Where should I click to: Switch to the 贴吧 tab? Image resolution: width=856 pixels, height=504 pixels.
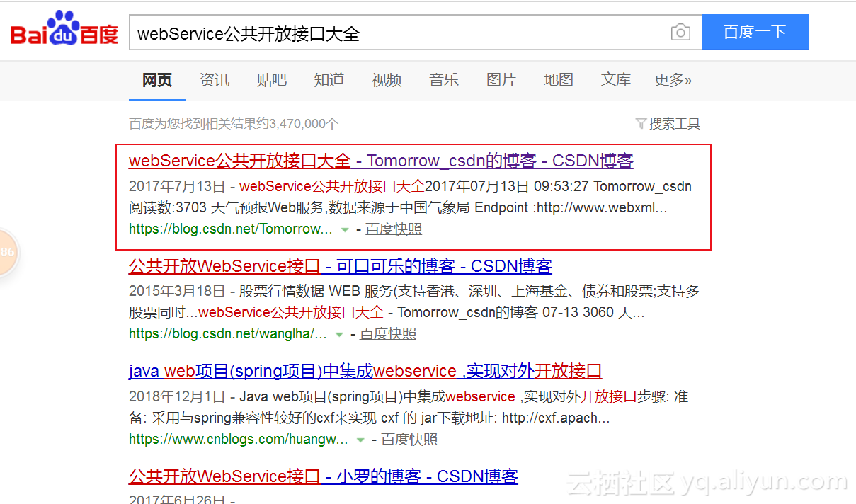[x=272, y=80]
